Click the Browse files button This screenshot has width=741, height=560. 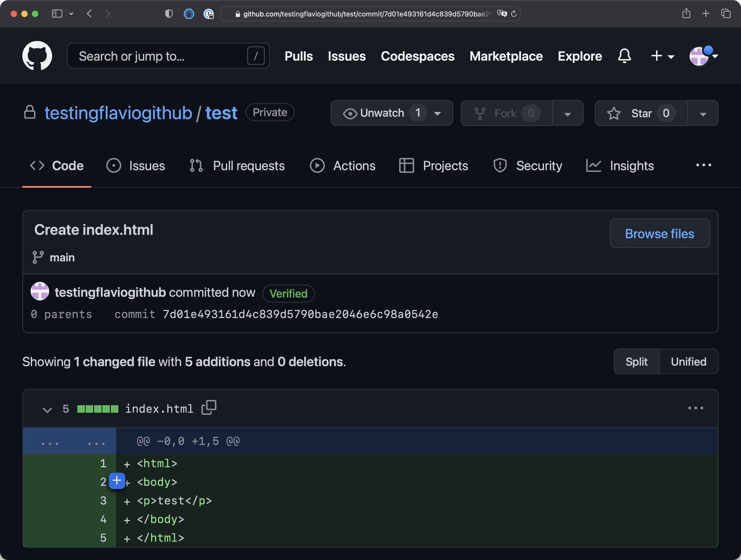tap(659, 233)
